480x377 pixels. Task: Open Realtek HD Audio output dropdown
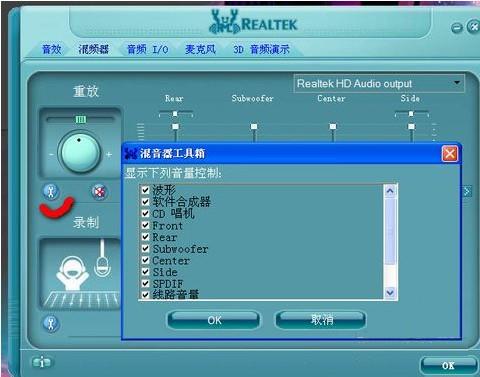379,83
